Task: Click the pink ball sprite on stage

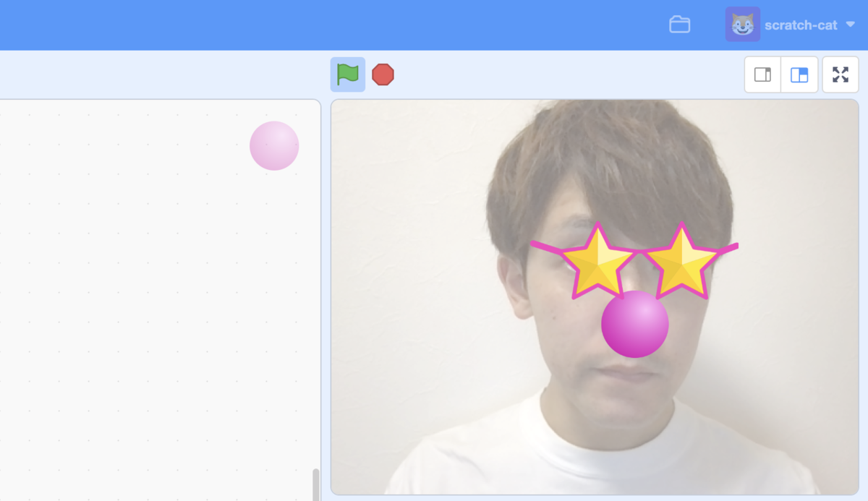Action: pyautogui.click(x=635, y=324)
